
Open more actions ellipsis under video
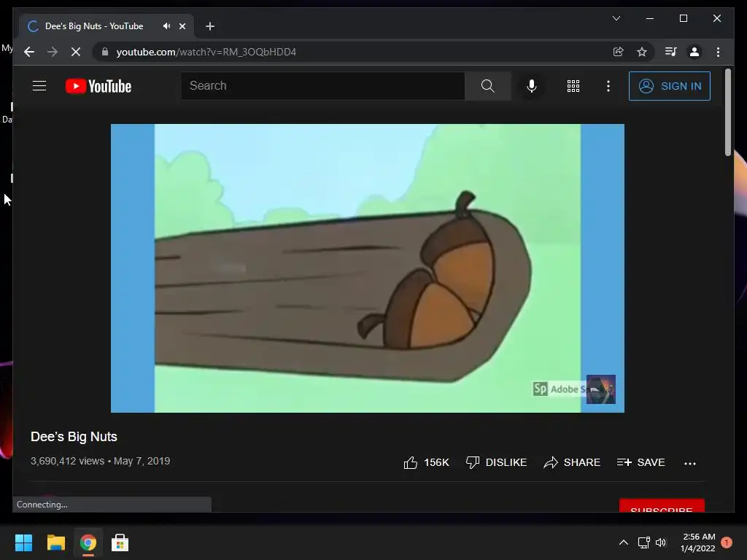pos(690,463)
